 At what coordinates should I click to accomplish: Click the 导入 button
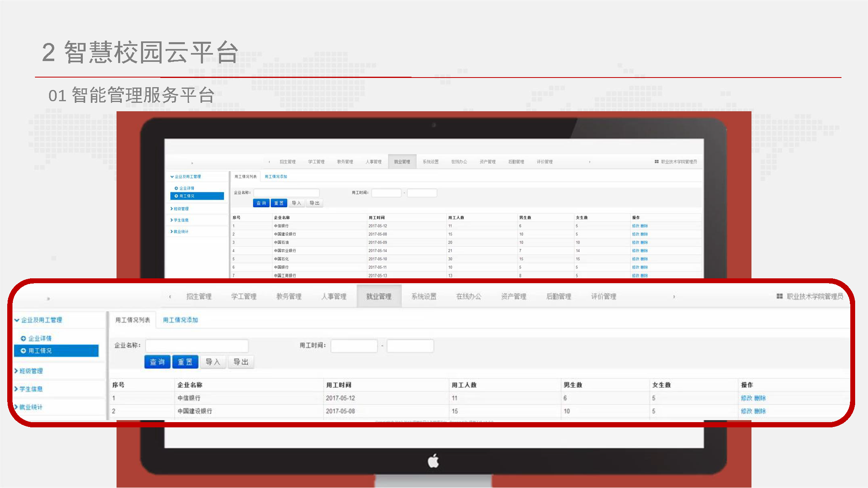pos(213,362)
